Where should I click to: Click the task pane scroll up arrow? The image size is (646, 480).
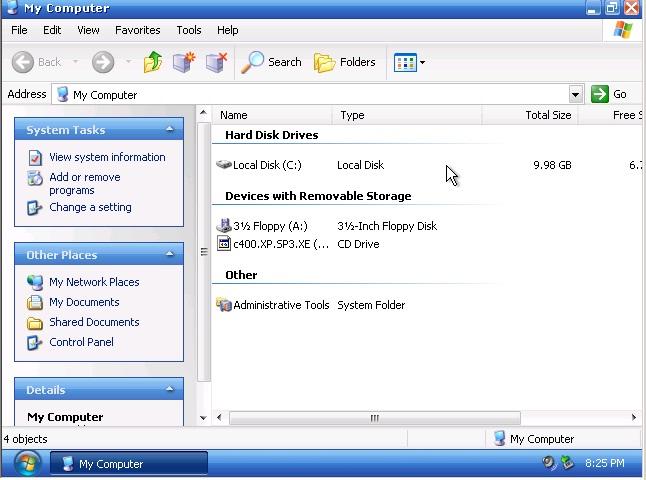pyautogui.click(x=203, y=112)
